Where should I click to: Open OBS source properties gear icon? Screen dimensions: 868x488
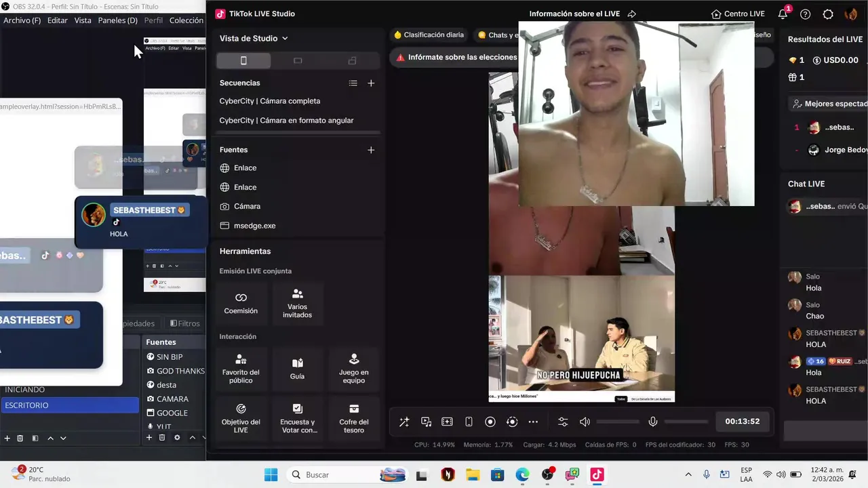(x=177, y=438)
